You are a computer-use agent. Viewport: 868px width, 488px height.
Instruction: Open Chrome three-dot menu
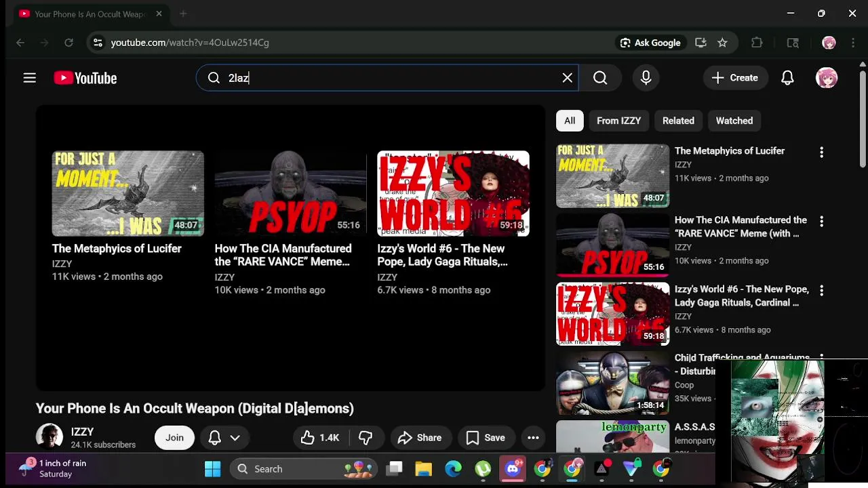point(853,43)
